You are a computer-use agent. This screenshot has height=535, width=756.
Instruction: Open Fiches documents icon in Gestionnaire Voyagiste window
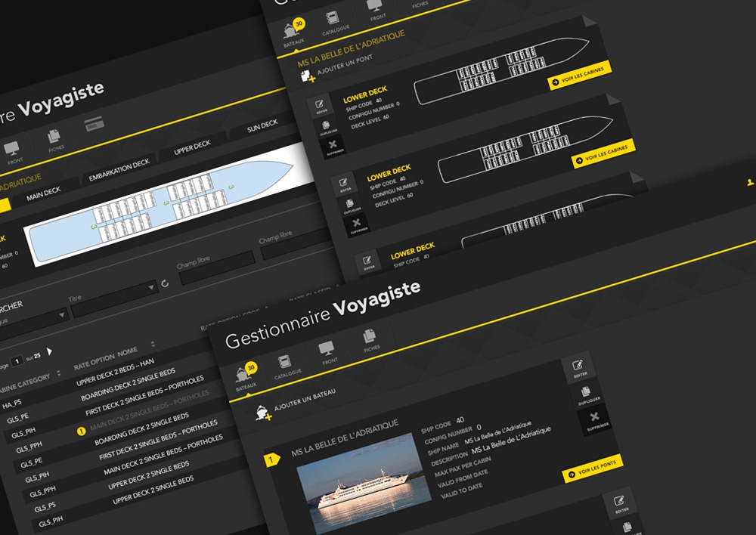[370, 336]
